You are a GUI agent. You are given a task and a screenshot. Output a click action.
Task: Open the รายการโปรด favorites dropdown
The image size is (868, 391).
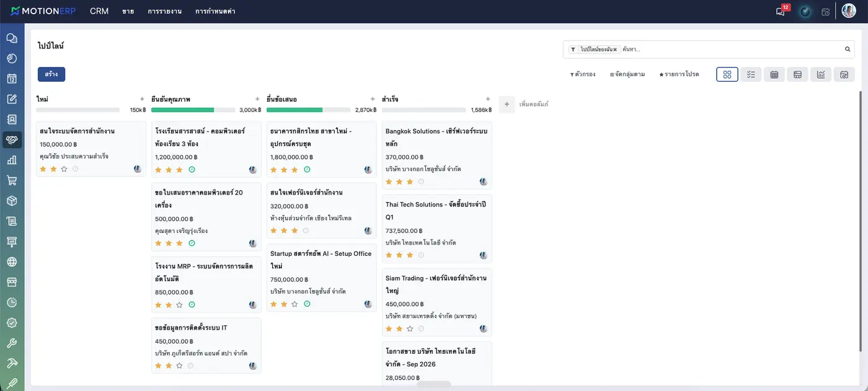point(679,74)
